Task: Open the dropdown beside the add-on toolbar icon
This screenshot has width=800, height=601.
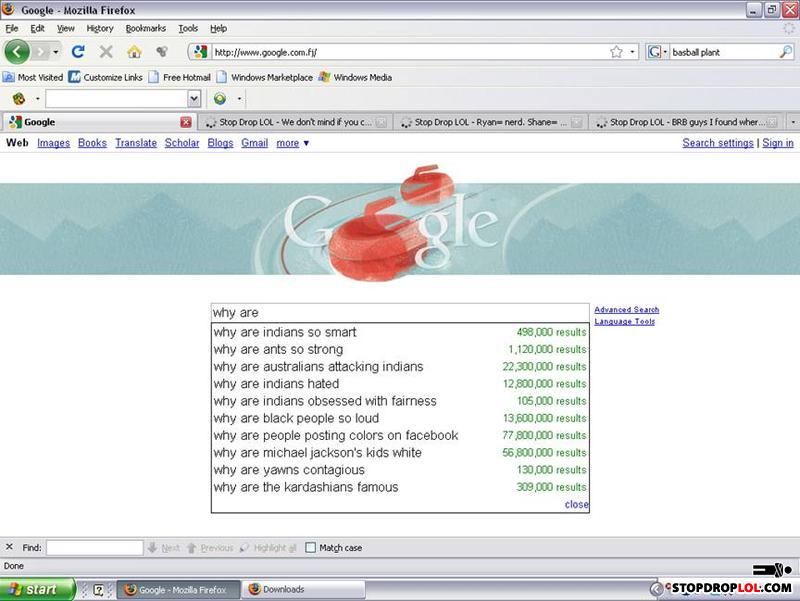Action: click(37, 98)
